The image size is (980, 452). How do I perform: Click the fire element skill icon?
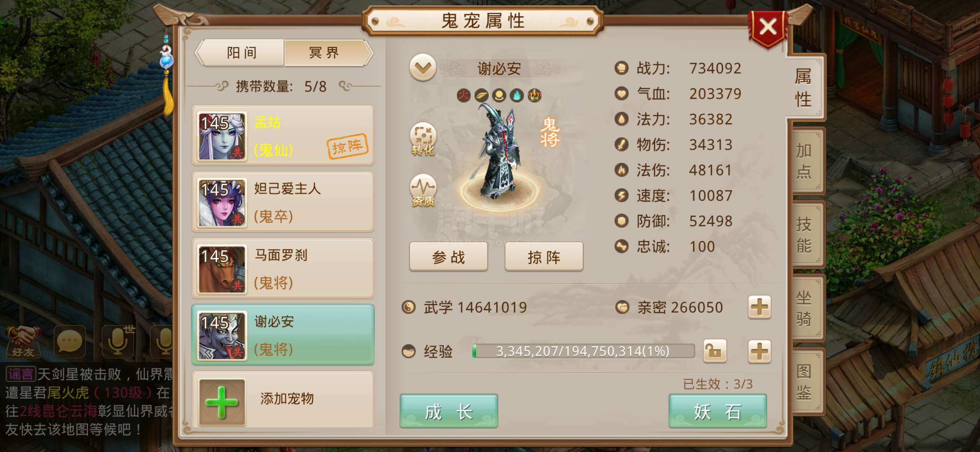[464, 95]
